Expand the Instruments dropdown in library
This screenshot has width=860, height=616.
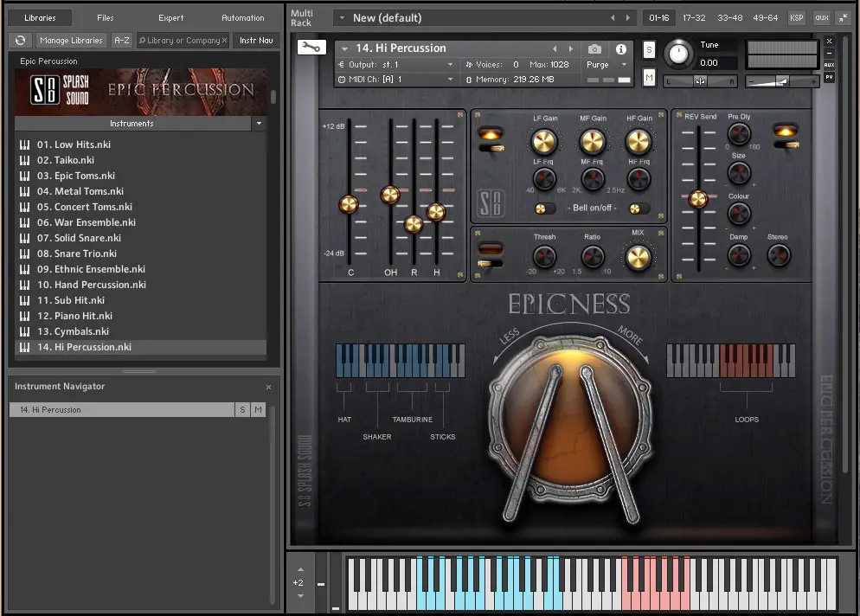259,124
